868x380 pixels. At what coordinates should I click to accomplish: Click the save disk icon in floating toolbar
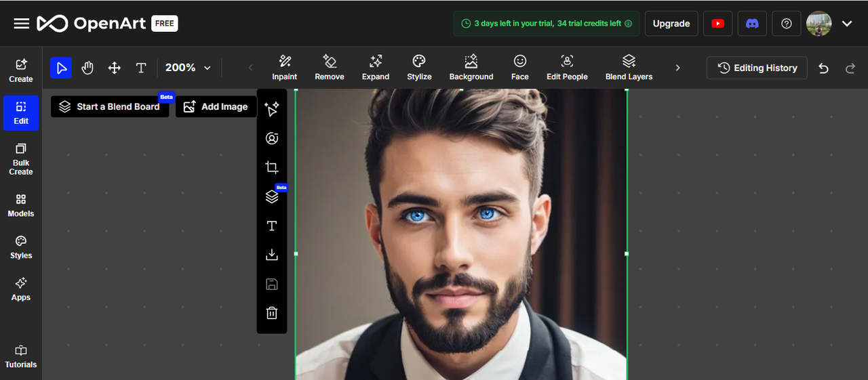[272, 284]
